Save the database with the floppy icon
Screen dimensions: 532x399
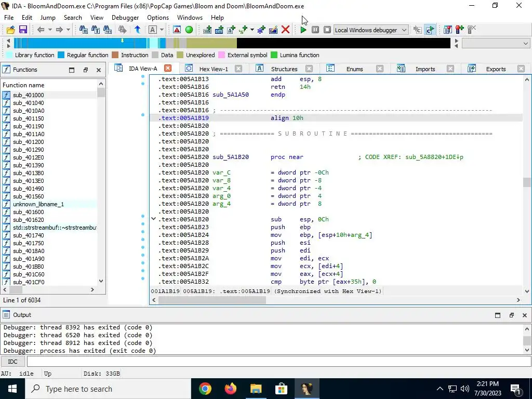pos(23,30)
